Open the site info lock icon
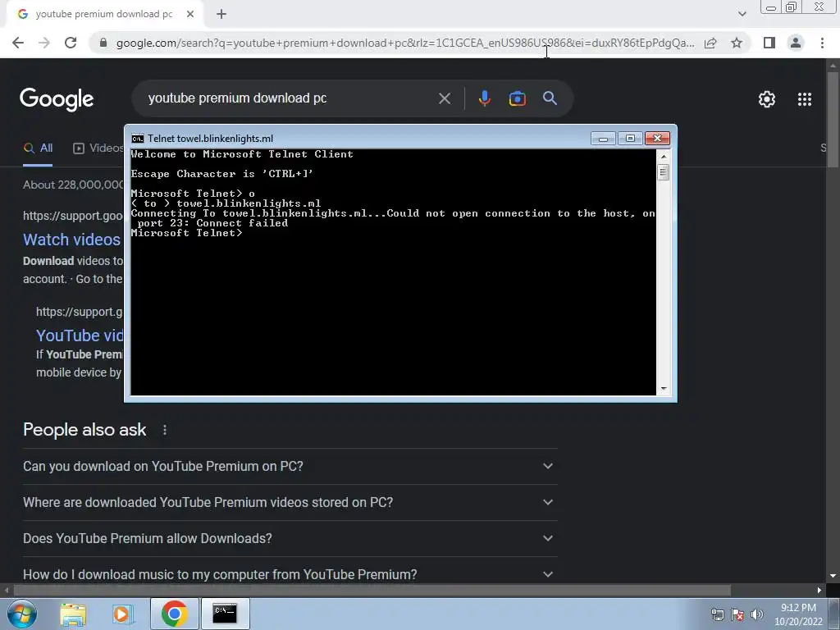840x630 pixels. click(x=103, y=43)
